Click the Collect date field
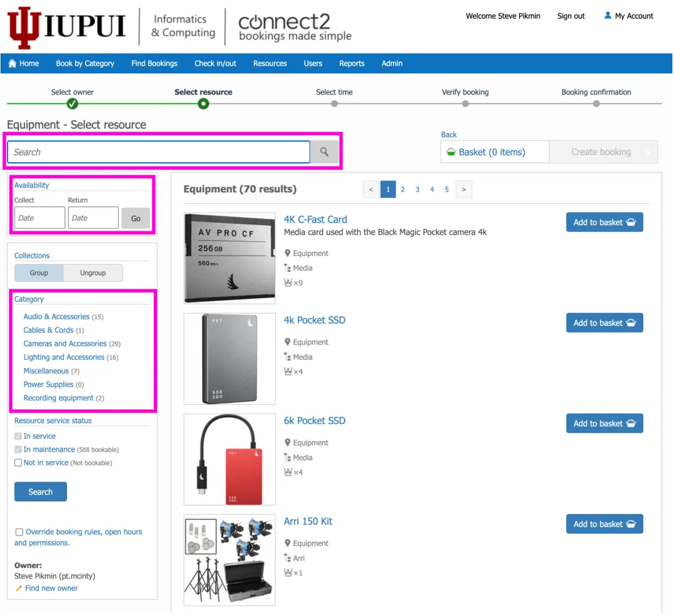 pos(40,219)
